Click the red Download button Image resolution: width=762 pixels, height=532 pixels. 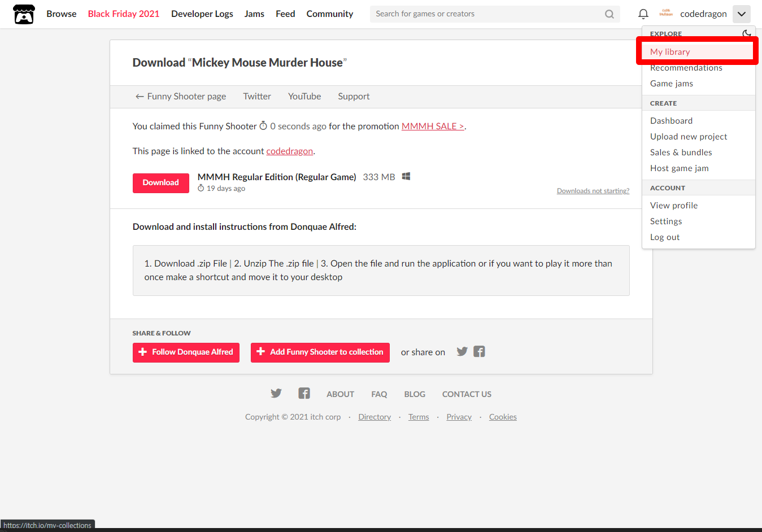161,183
